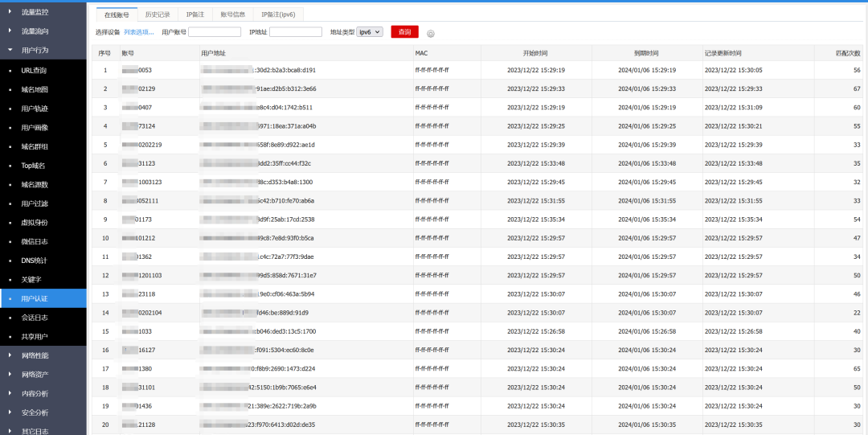
Task: Select account ending 0053 in row 1
Action: (137, 71)
